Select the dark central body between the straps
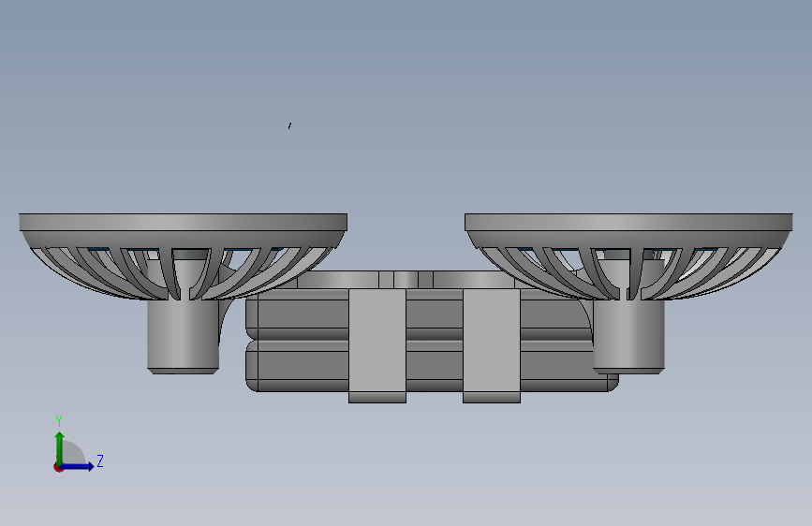 pyautogui.click(x=435, y=340)
